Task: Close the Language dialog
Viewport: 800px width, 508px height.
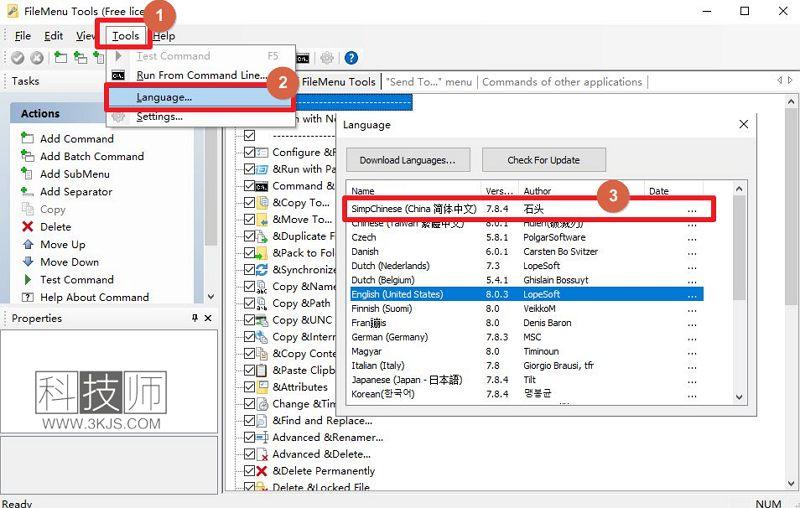Action: point(743,124)
